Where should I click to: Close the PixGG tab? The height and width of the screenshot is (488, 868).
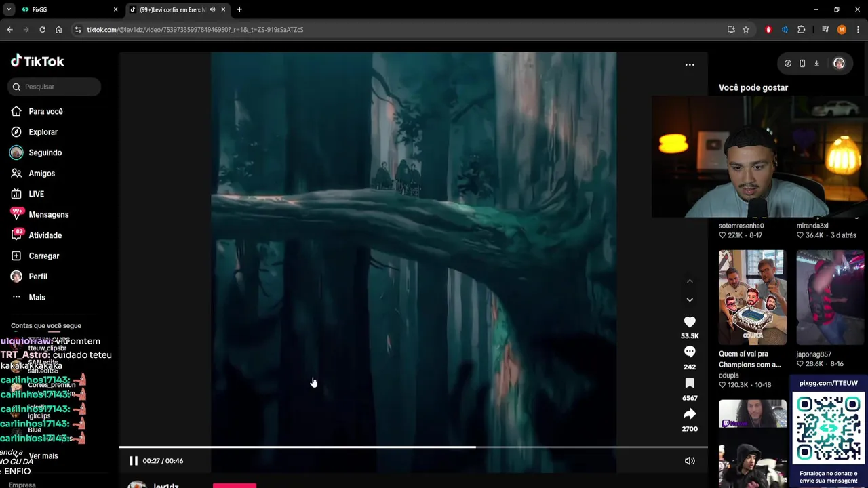pyautogui.click(x=115, y=9)
